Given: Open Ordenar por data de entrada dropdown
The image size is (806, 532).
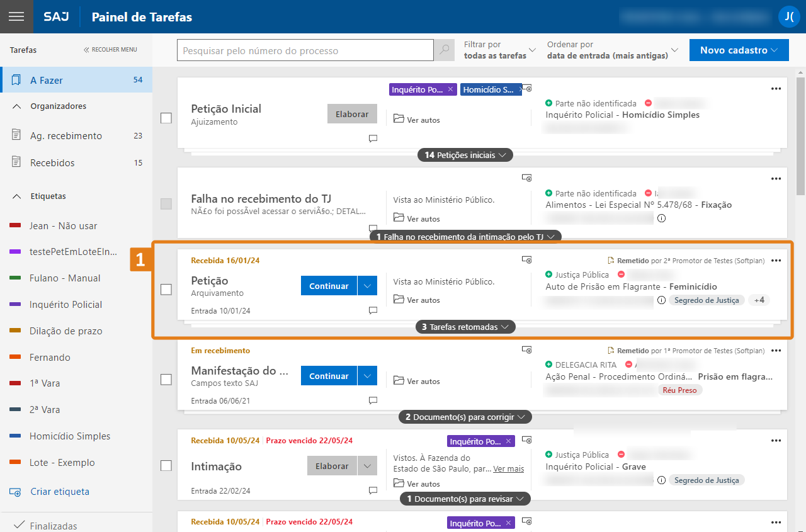Looking at the screenshot, I should point(612,50).
